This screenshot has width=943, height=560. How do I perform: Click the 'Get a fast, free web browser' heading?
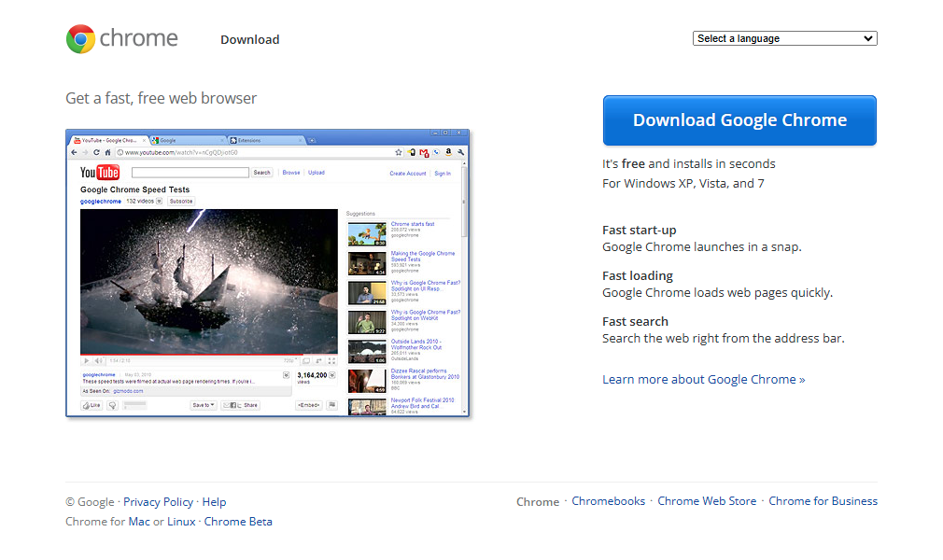point(162,99)
